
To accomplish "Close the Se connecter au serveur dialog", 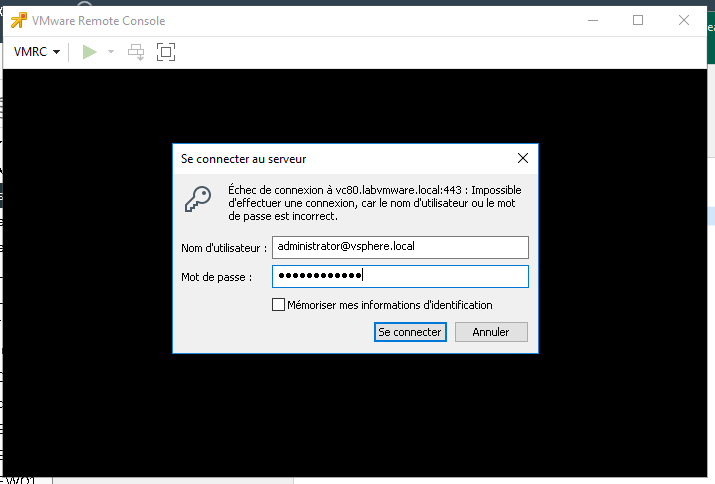I will coord(523,158).
